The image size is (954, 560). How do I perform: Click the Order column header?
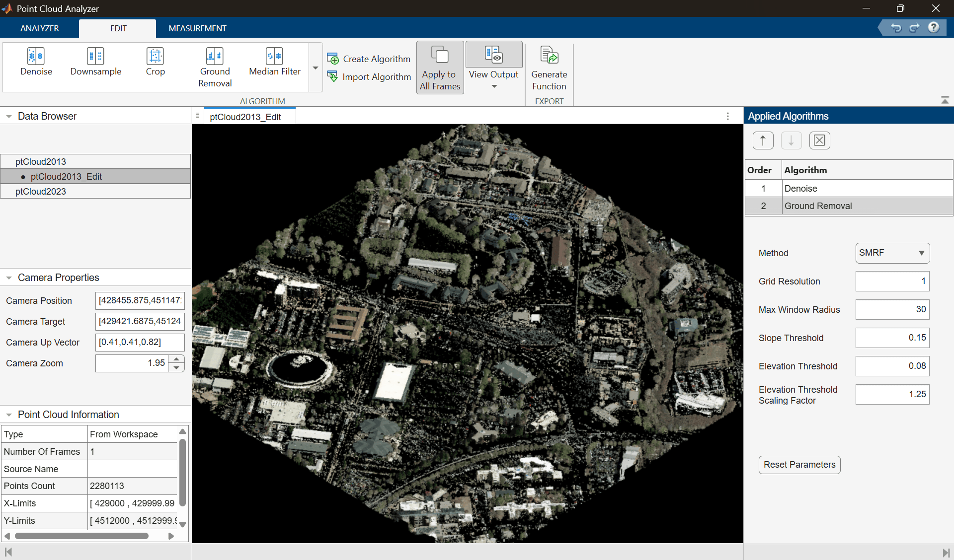point(763,170)
